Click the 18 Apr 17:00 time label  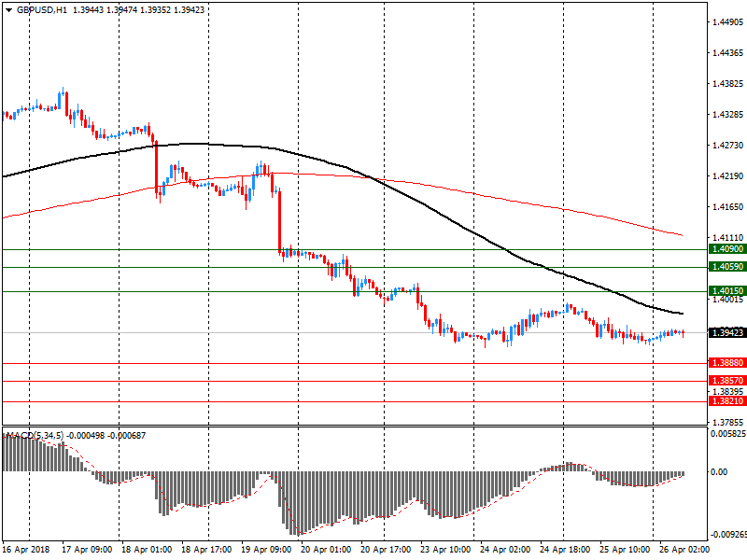tap(206, 549)
